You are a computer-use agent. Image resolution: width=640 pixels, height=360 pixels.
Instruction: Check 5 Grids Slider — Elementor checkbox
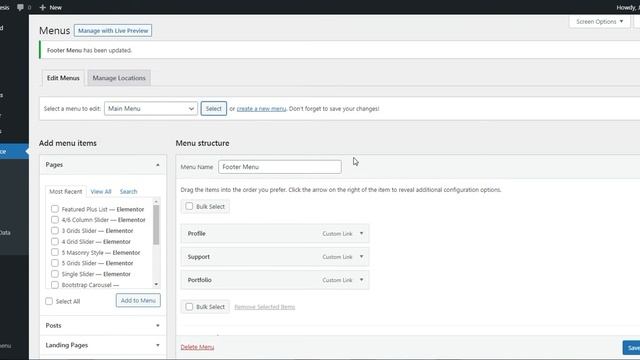[x=55, y=263]
